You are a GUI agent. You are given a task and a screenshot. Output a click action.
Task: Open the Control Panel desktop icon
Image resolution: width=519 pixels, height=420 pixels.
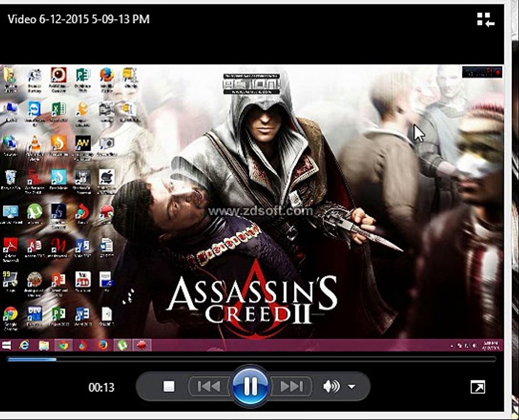(x=10, y=214)
